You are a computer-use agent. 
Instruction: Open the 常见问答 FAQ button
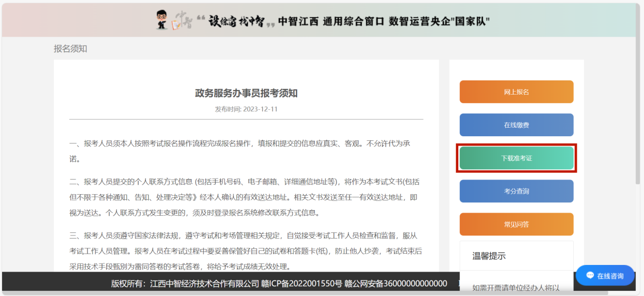coord(516,224)
